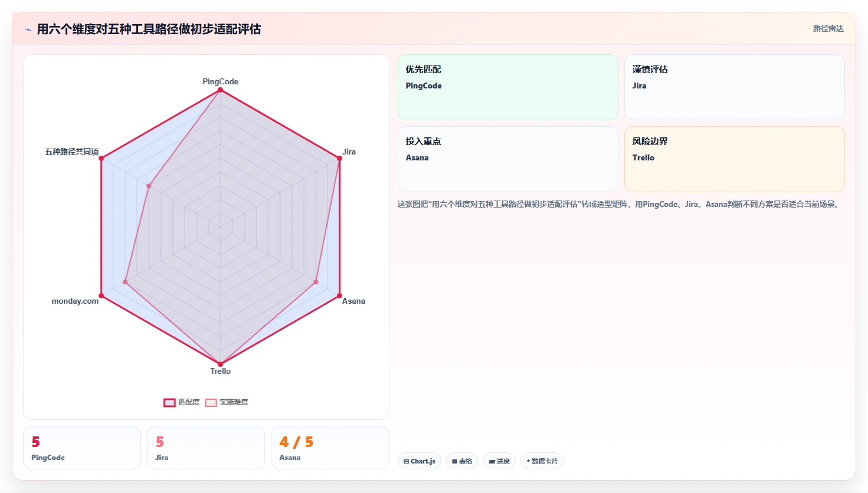The height and width of the screenshot is (493, 868).
Task: Click the 风险边界 Trello card
Action: pyautogui.click(x=734, y=159)
